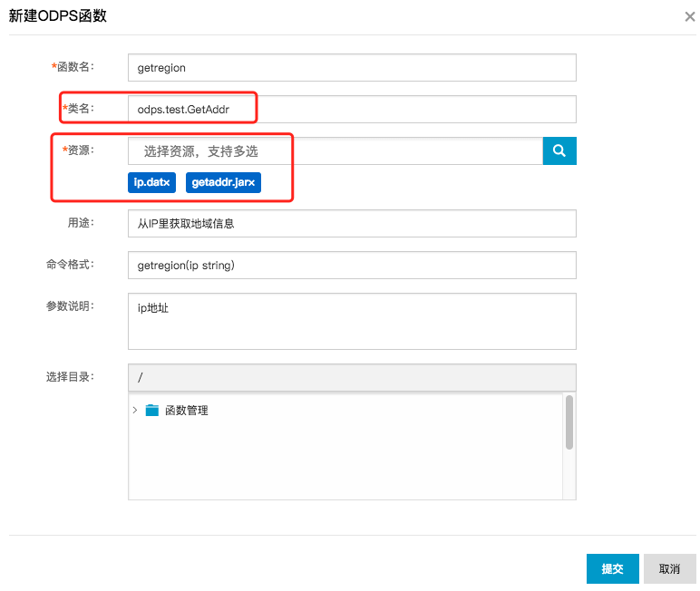
Task: Close the 新建ODPS函数 dialog
Action: pyautogui.click(x=690, y=16)
